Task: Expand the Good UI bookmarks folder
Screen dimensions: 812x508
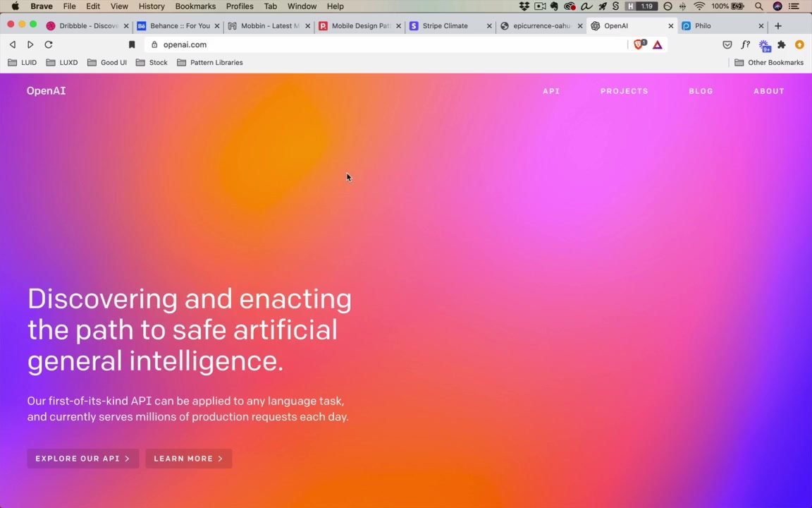Action: tap(106, 63)
